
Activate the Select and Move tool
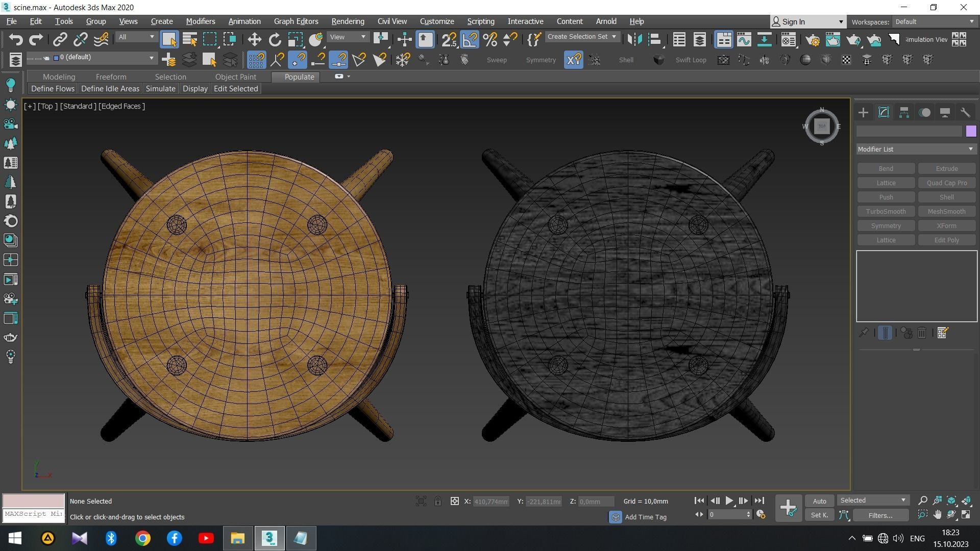(254, 39)
